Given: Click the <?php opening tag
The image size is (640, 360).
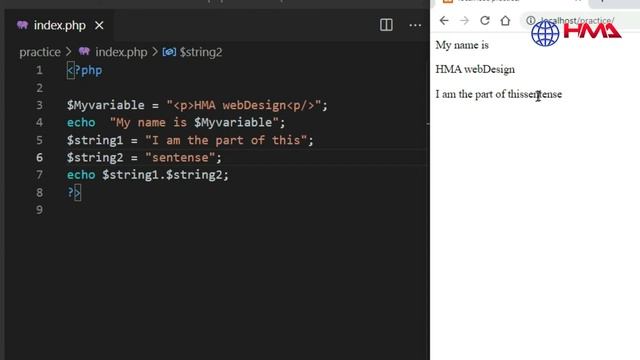Looking at the screenshot, I should (84, 70).
